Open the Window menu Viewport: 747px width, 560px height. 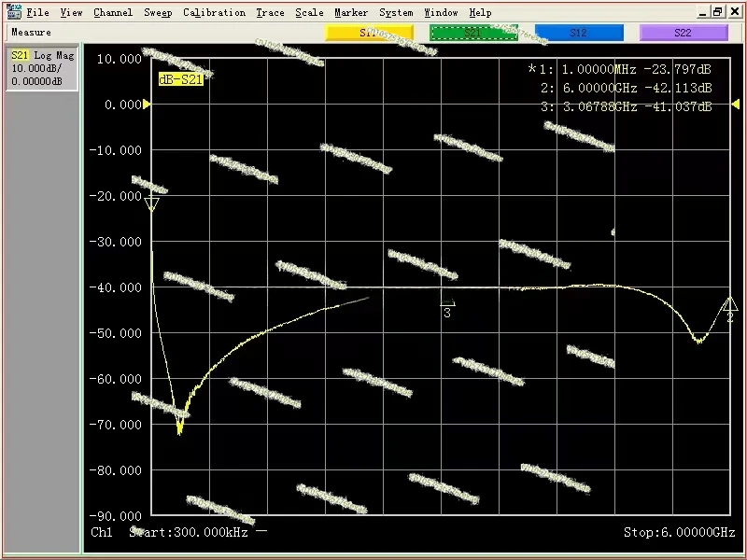click(441, 13)
